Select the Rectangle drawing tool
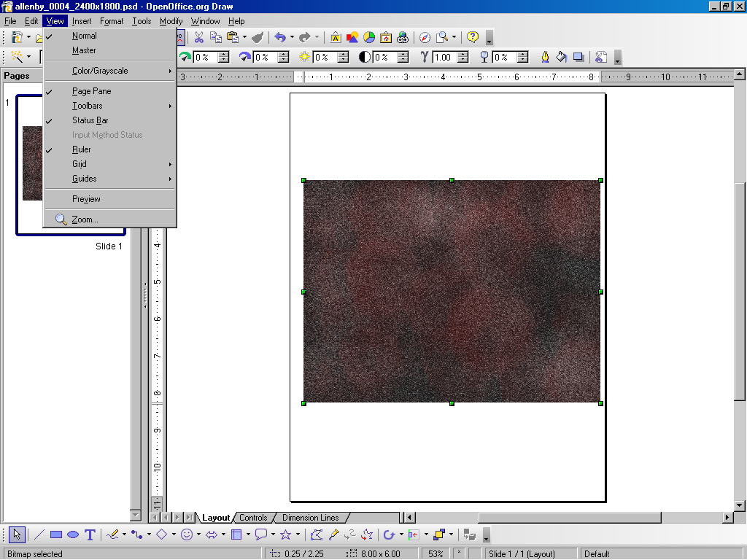Viewport: 747px width, 560px height. pos(56,534)
